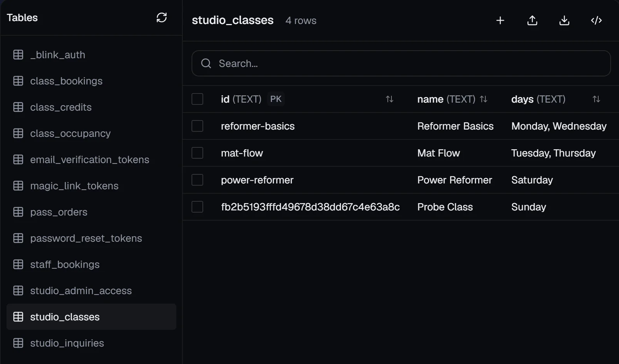The height and width of the screenshot is (364, 619).
Task: Click the mat-flow id cell
Action: 242,153
